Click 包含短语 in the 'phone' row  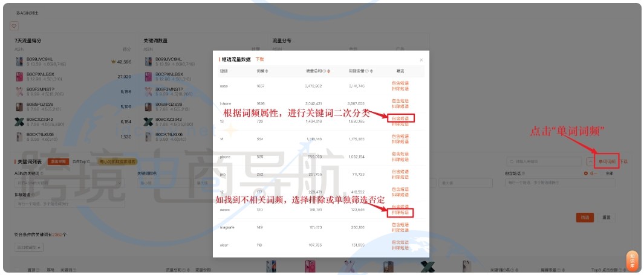pos(400,154)
